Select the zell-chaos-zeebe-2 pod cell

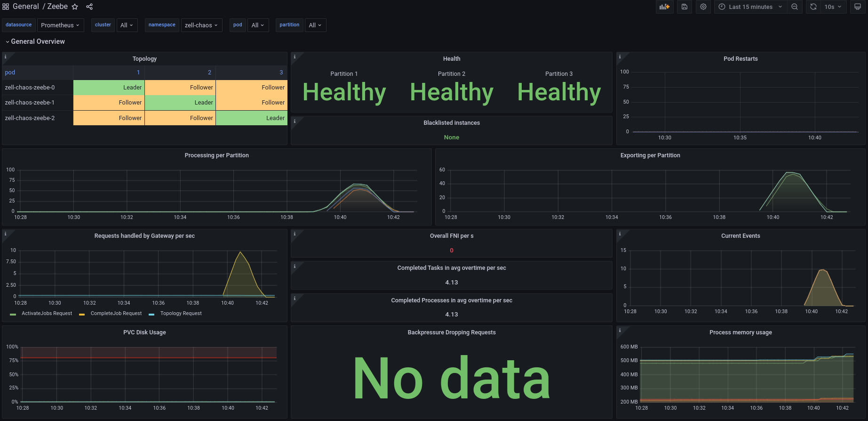point(38,118)
